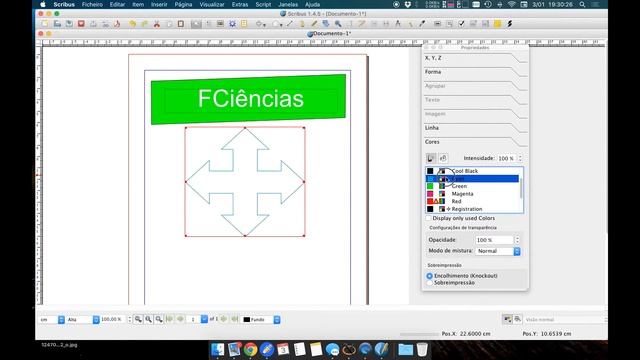Toggle Display only used Colors checkbox
This screenshot has height=360, width=640.
pos(429,218)
